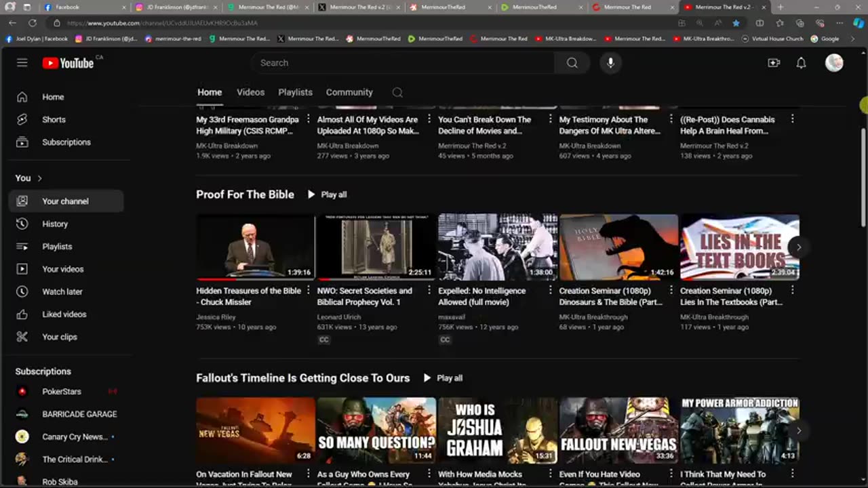Open The Critical Drinker subscription channel
This screenshot has width=868, height=488.
66,460
